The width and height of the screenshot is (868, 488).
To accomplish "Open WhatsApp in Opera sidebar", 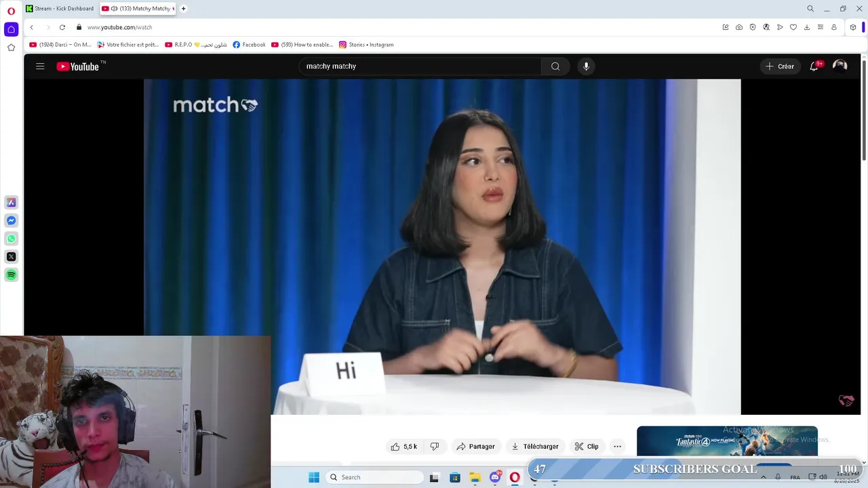I will (11, 239).
